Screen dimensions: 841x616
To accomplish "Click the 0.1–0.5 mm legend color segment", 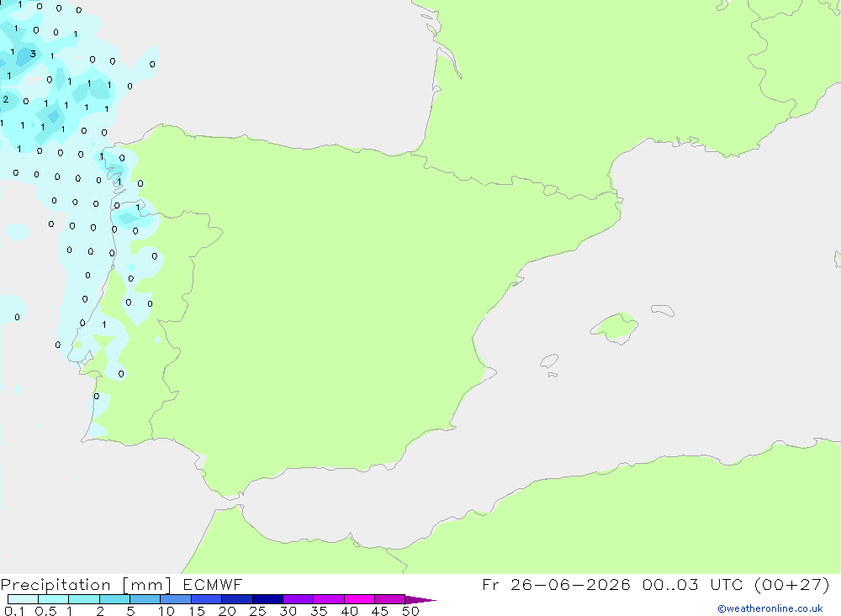I will click(23, 599).
